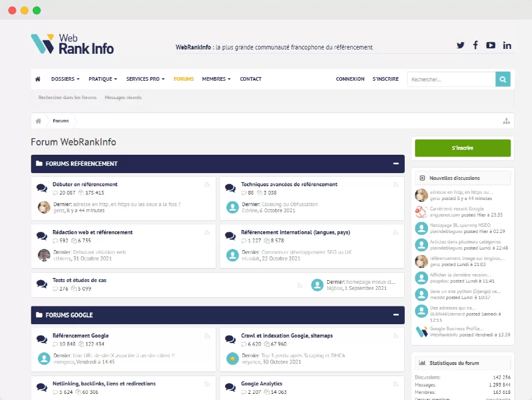Click chat bubbles icon of Débuter en référencement

(x=42, y=188)
